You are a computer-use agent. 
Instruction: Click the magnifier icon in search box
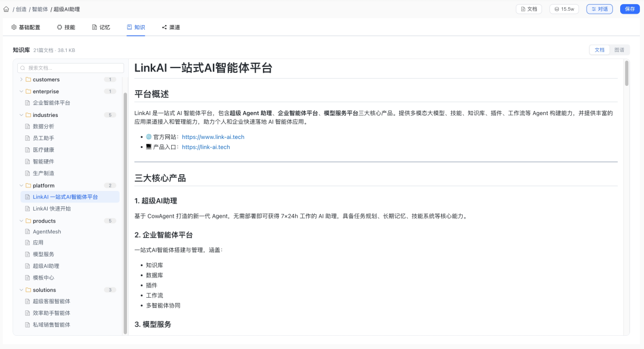pos(23,68)
